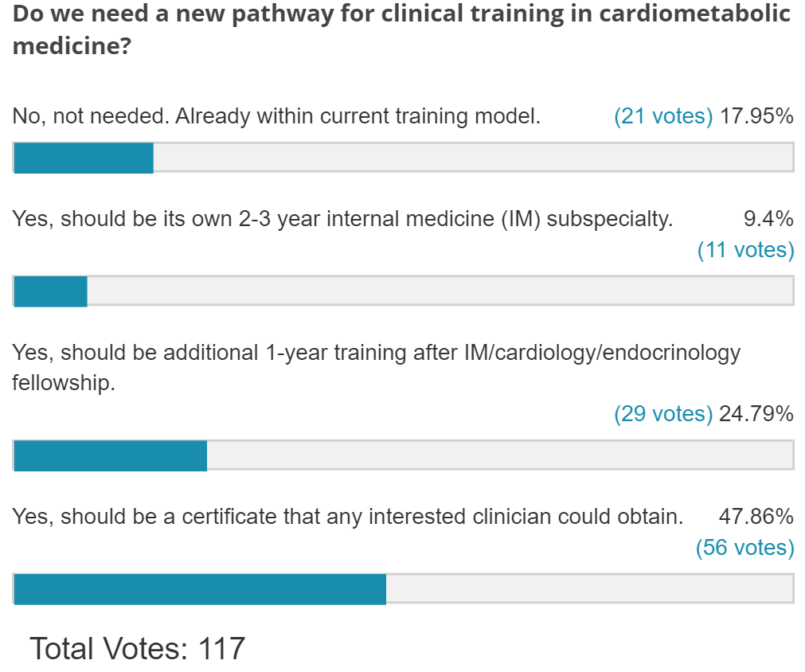The image size is (805, 672).
Task: Click the 47.86% percentage label
Action: click(756, 517)
